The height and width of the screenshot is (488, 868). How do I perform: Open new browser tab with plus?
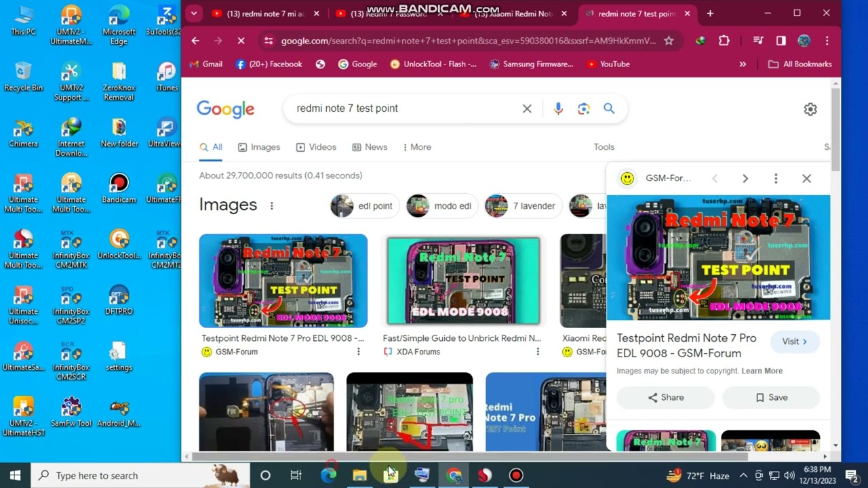(710, 13)
